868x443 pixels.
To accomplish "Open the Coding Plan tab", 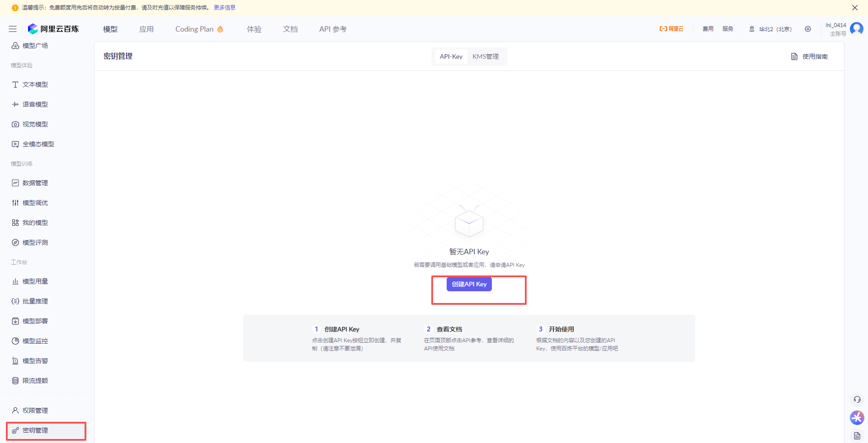I will [199, 29].
